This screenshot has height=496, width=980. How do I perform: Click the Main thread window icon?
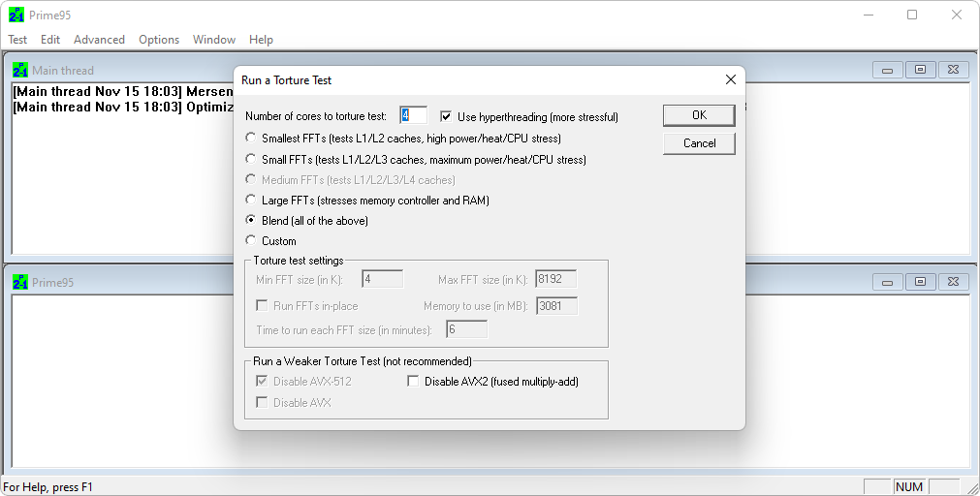coord(20,70)
